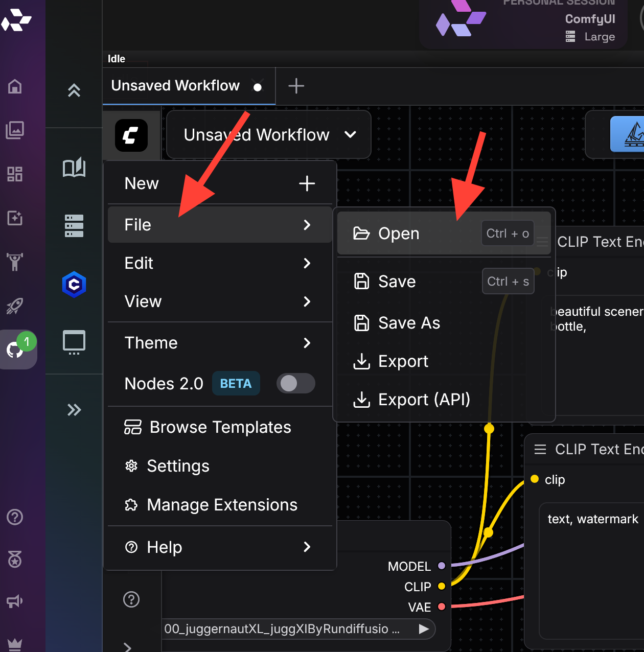This screenshot has height=652, width=644.
Task: Open the image gallery sidebar icon
Action: pyautogui.click(x=15, y=130)
